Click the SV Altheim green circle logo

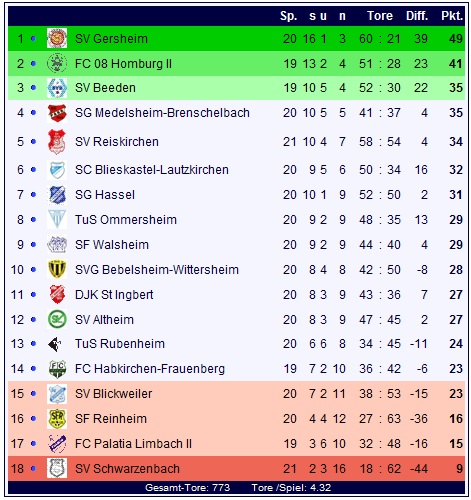click(x=57, y=319)
